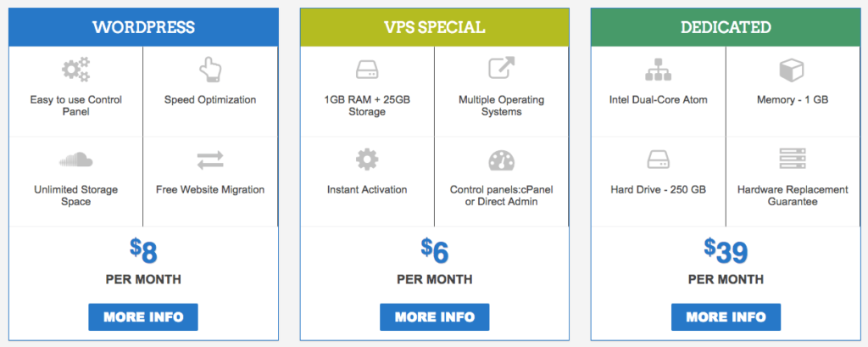Click the cloud icon for Unlimited Storage Space
This screenshot has width=868, height=347.
(75, 160)
